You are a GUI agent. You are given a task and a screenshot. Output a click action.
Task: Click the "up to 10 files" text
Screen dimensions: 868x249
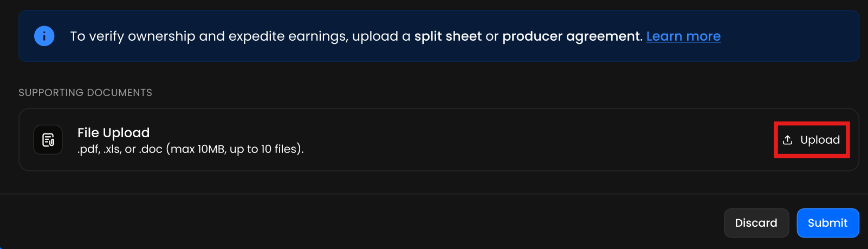tap(264, 149)
